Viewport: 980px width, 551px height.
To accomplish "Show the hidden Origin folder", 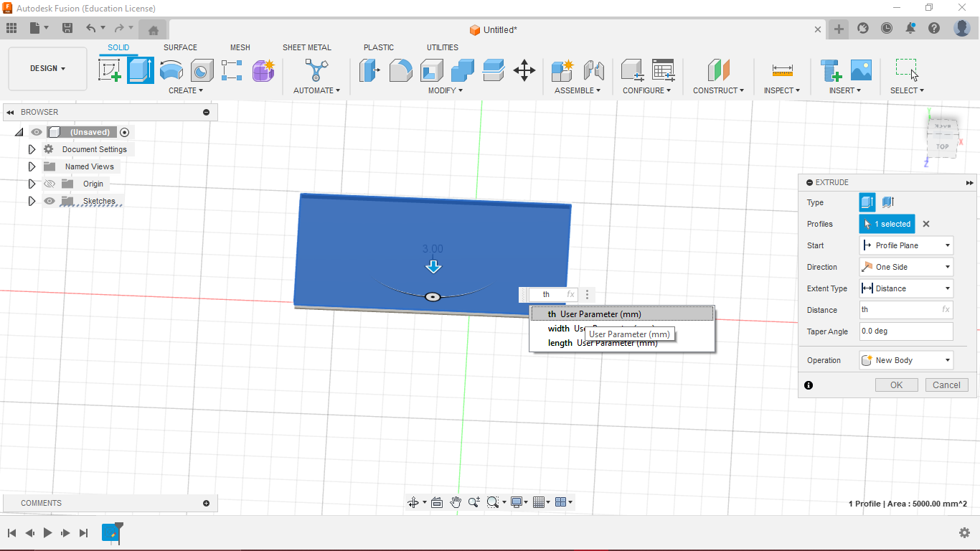I will pyautogui.click(x=50, y=184).
